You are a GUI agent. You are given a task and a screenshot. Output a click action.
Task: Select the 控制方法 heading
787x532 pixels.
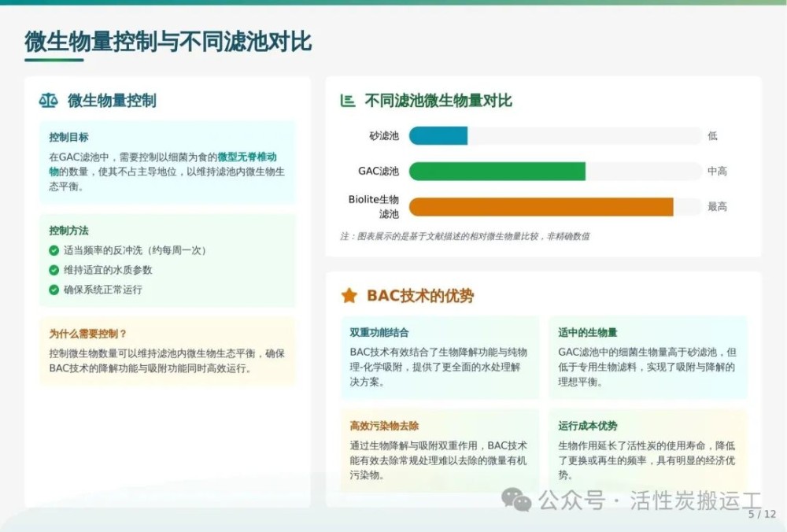tap(68, 231)
